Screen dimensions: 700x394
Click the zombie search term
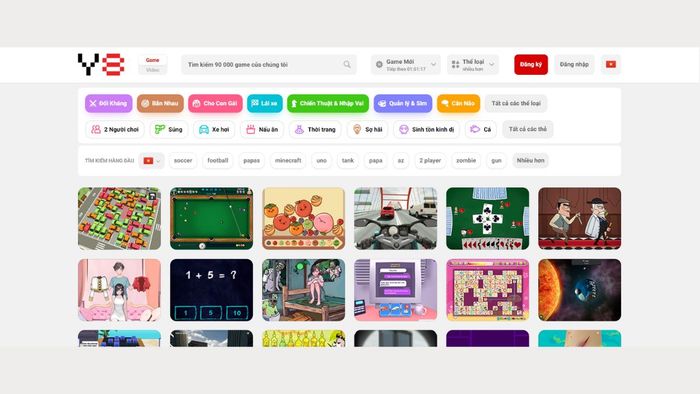coord(466,161)
